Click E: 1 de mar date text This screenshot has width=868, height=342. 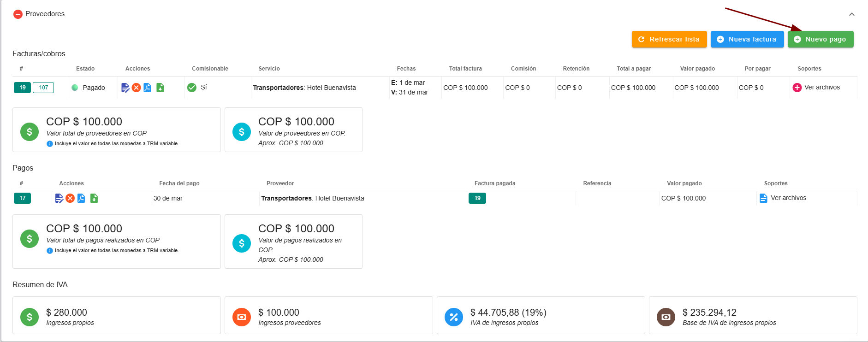(x=408, y=83)
